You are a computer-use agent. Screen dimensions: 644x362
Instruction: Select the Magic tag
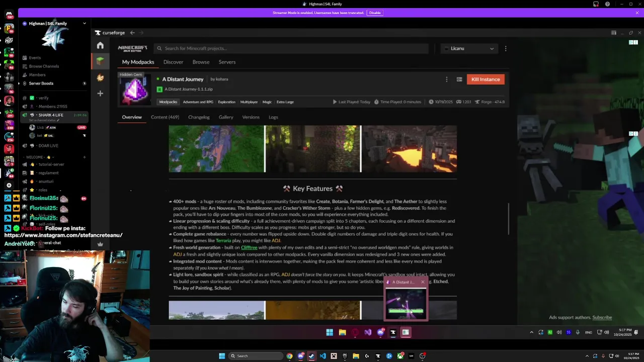coord(267,102)
